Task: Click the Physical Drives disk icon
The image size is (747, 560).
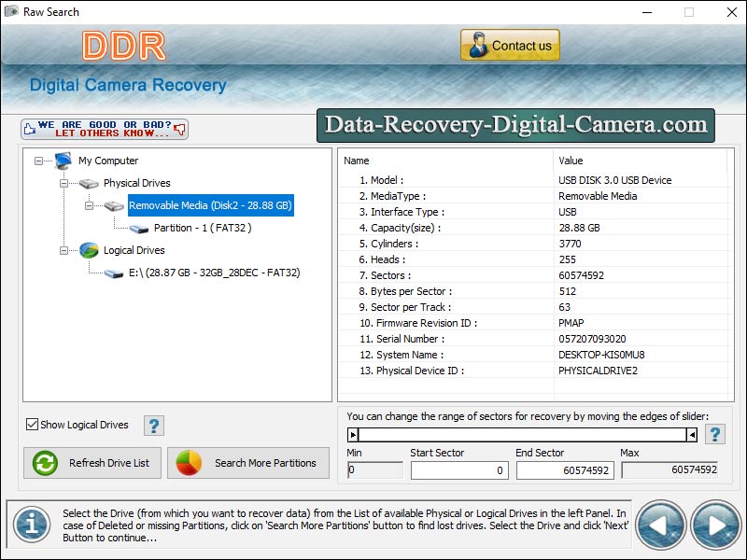Action: [89, 183]
